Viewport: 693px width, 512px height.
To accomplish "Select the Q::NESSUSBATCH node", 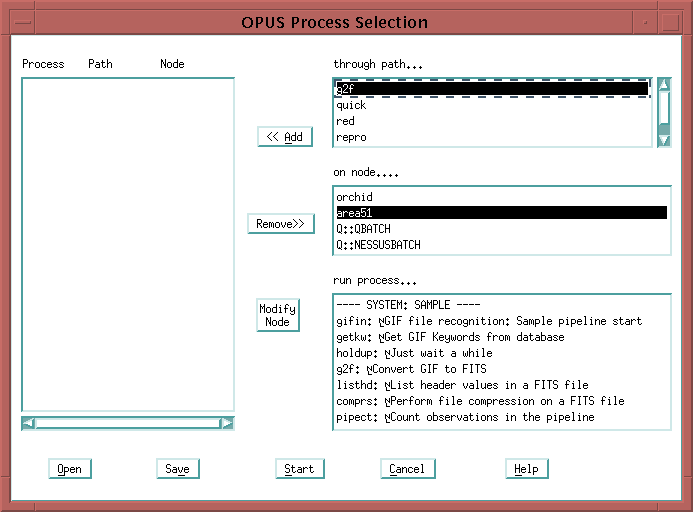I will point(378,245).
